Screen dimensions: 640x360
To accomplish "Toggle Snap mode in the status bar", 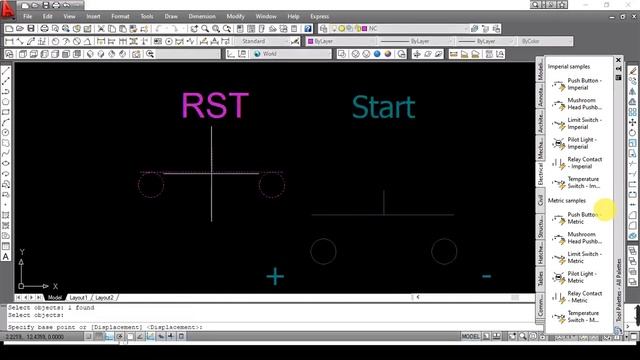I will click(88, 336).
